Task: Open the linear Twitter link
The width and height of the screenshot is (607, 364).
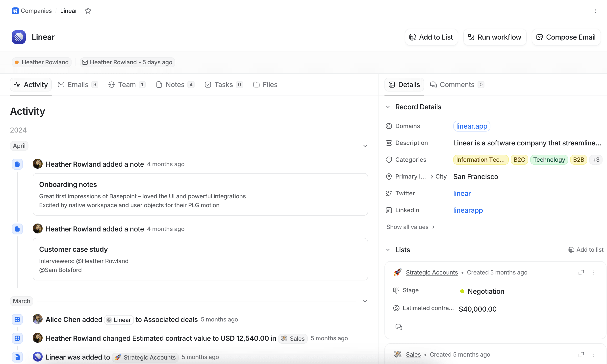Action: coord(462,193)
